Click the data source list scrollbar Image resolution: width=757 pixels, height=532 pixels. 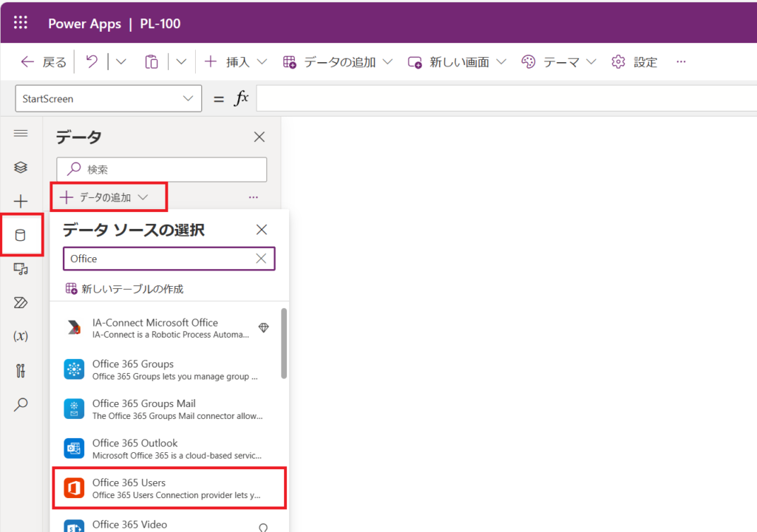[284, 343]
